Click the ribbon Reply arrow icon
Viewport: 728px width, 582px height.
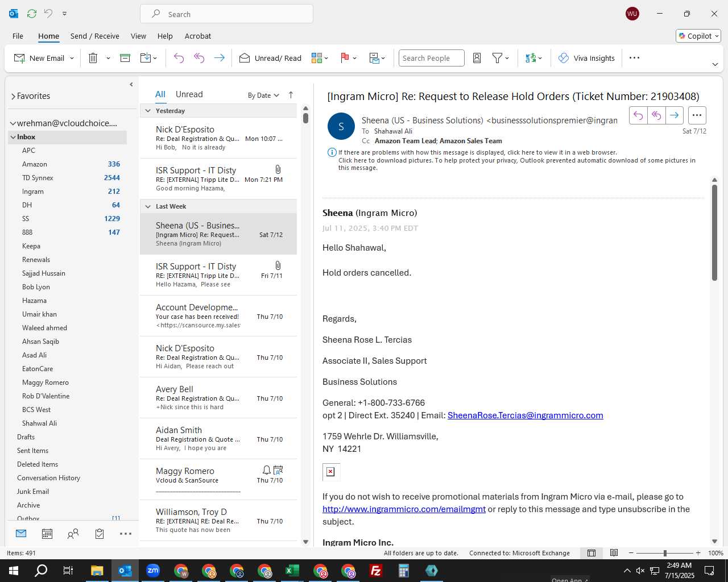pos(179,58)
